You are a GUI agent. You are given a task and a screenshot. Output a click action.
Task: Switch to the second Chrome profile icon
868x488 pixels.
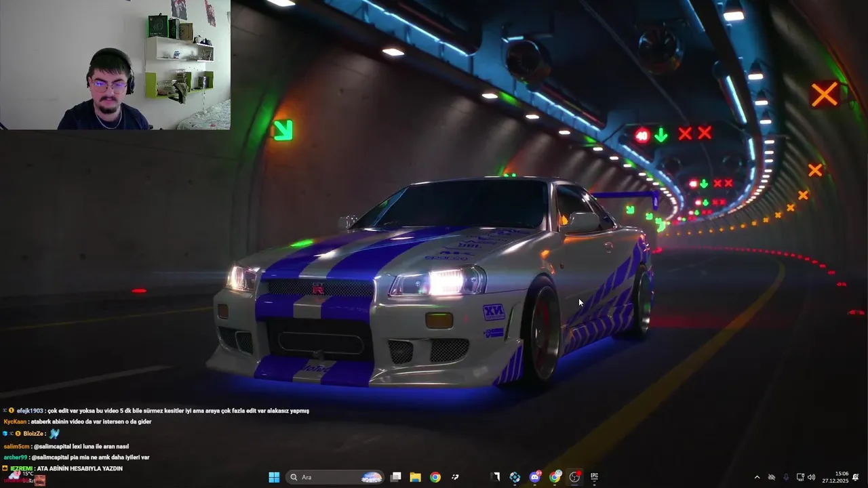tap(555, 477)
